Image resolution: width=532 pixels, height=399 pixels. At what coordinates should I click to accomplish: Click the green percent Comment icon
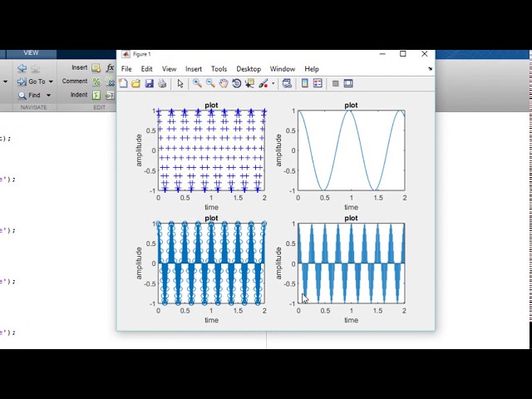(96, 81)
